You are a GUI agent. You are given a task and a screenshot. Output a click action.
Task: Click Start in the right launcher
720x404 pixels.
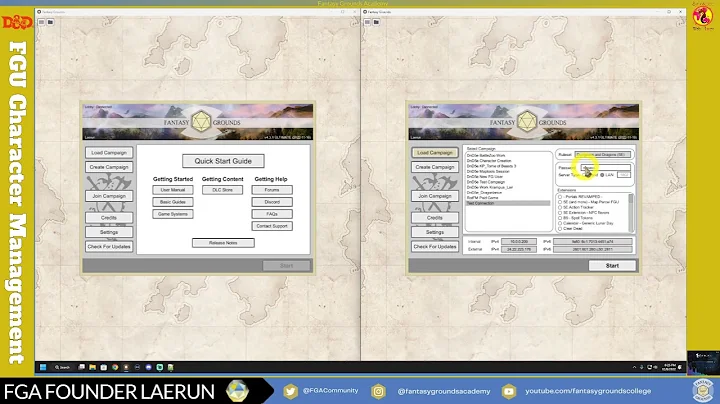point(612,266)
